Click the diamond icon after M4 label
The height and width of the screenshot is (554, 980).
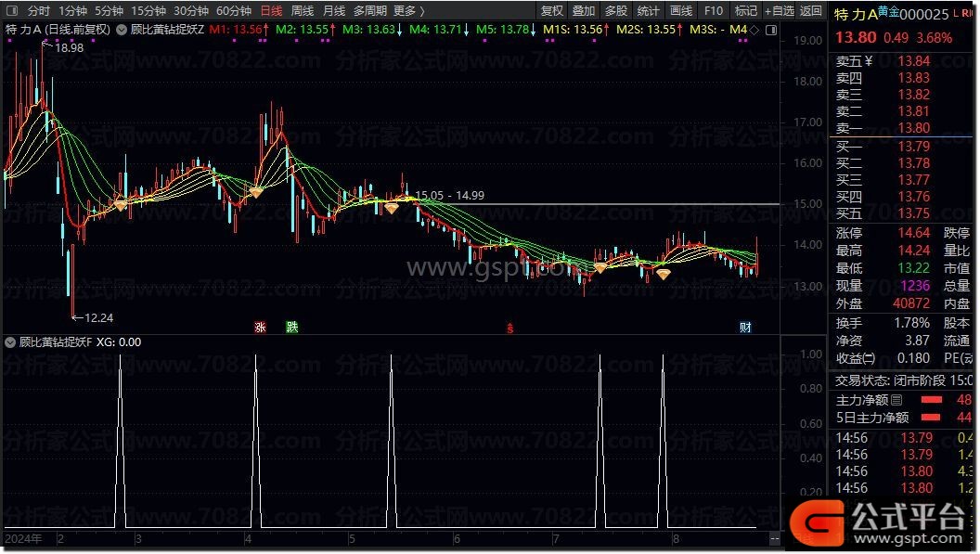click(754, 30)
